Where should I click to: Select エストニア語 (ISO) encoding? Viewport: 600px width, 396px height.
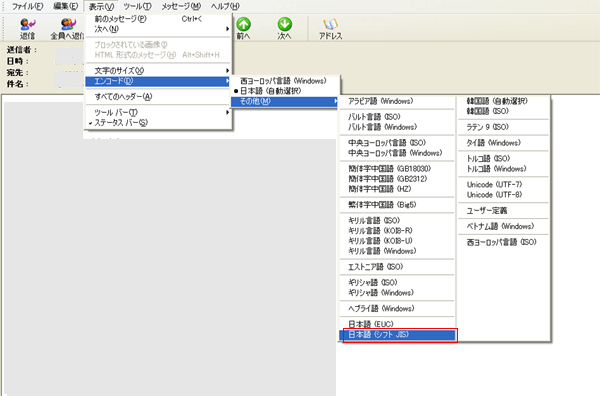(x=397, y=267)
